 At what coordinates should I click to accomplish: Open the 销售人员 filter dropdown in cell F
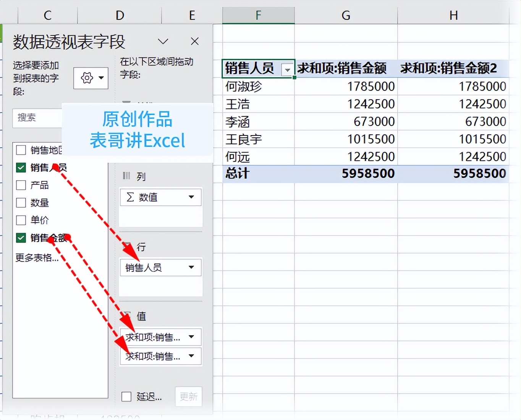pyautogui.click(x=287, y=69)
